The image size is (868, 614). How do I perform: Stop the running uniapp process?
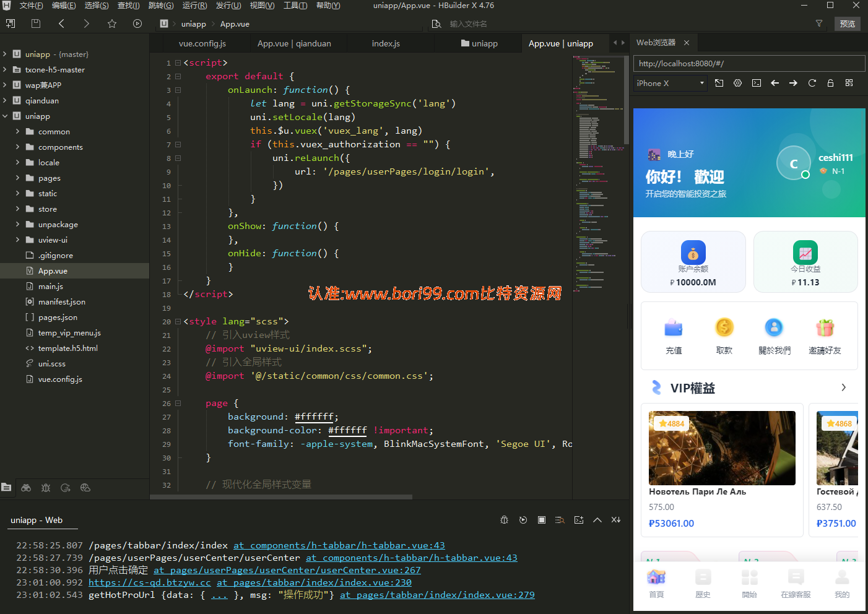click(542, 520)
